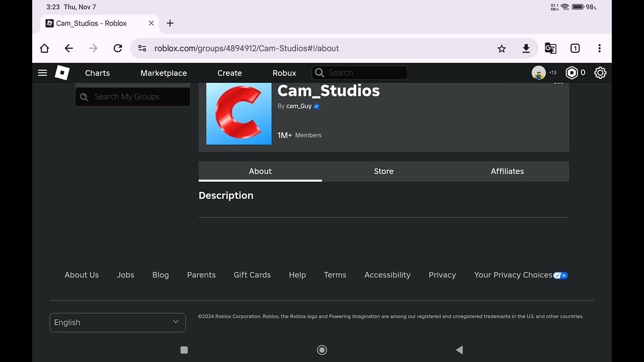644x362 pixels.
Task: Open the tab switcher showing 1 tab
Action: tap(575, 48)
